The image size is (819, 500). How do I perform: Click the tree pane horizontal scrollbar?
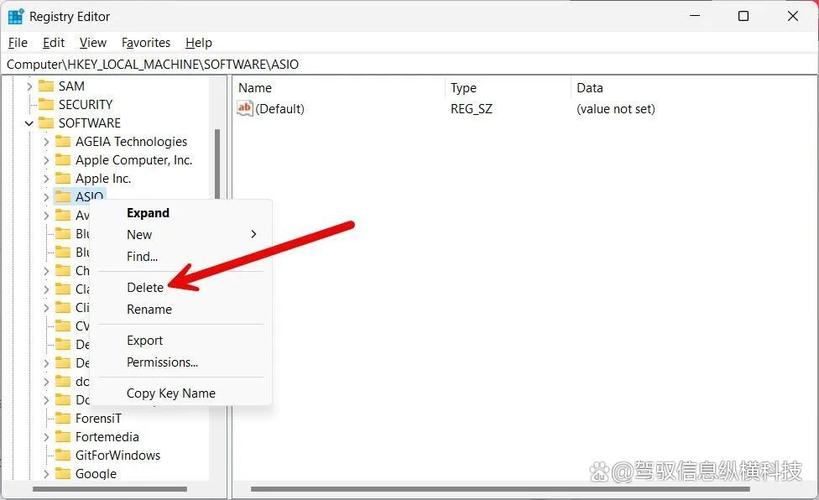click(110, 489)
